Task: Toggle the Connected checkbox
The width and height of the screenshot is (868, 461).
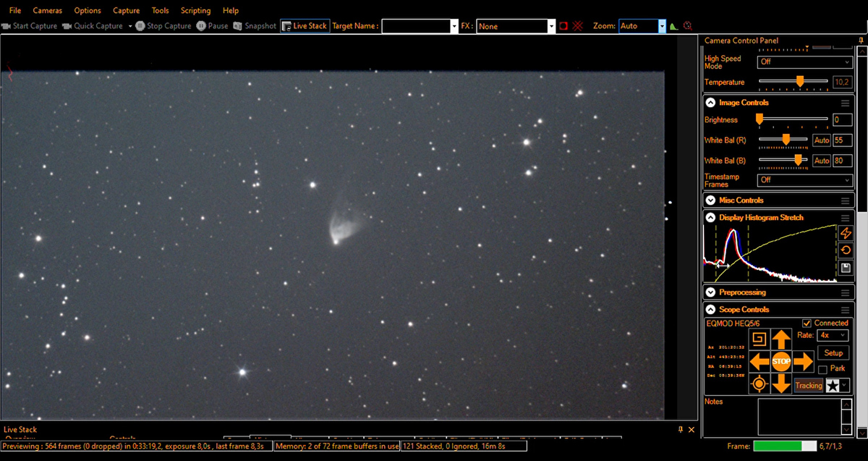Action: [x=807, y=323]
